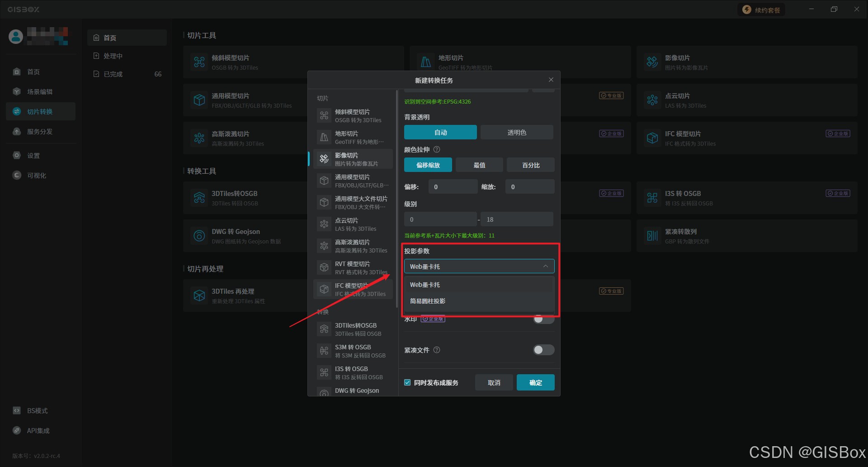
Task: Choose 自动 background transparency option
Action: tap(440, 133)
